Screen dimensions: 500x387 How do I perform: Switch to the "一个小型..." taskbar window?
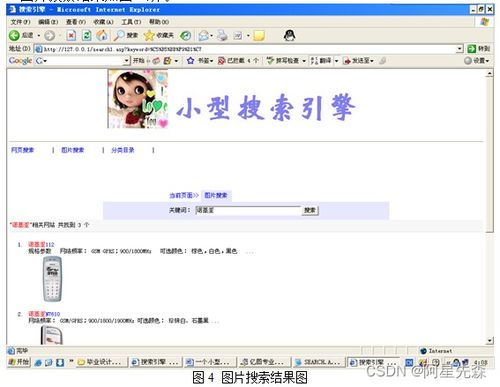tap(210, 362)
